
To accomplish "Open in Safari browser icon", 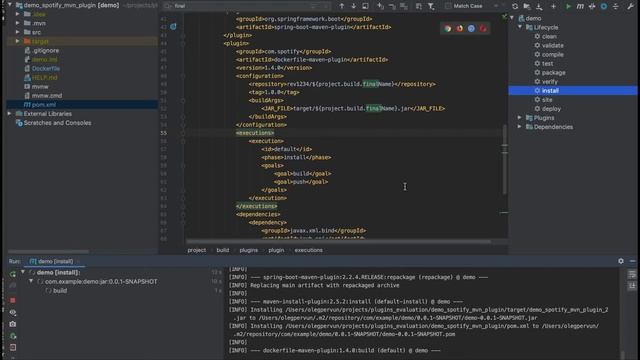I will point(471,29).
